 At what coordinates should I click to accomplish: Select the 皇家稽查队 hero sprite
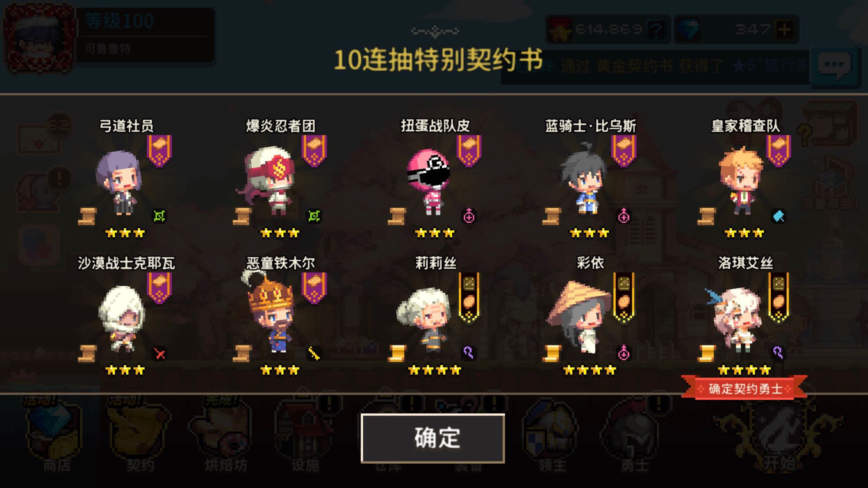(741, 181)
